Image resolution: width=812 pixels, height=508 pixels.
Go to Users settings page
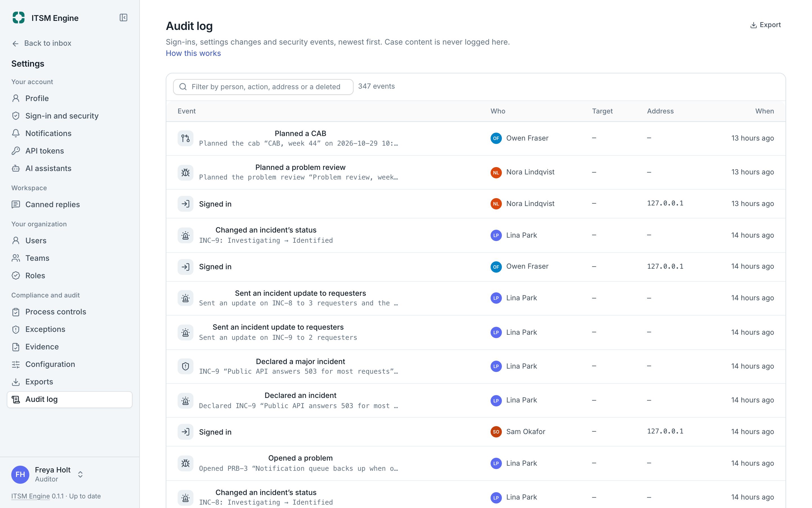point(69,240)
